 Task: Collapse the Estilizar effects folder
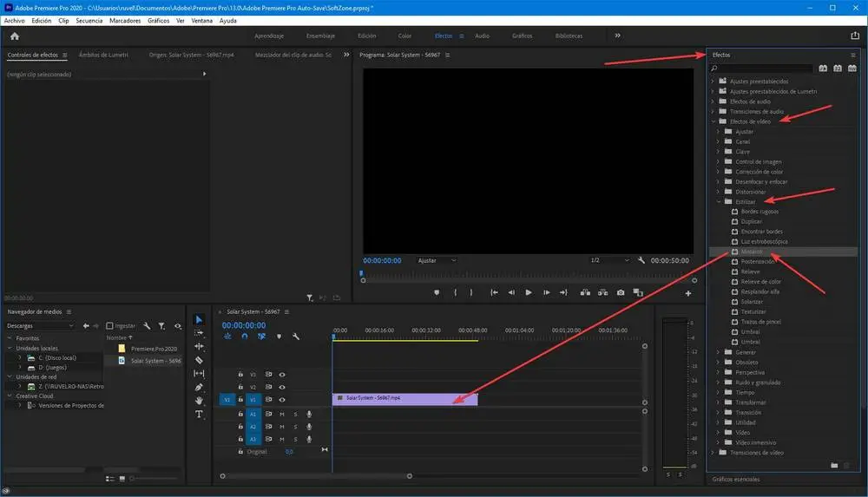(x=718, y=201)
